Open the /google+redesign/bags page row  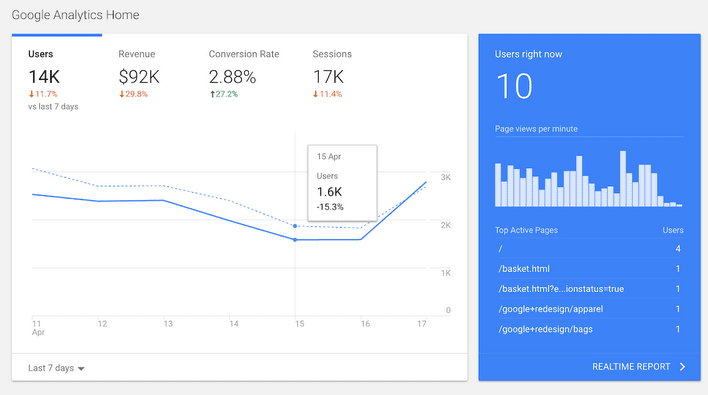point(589,329)
